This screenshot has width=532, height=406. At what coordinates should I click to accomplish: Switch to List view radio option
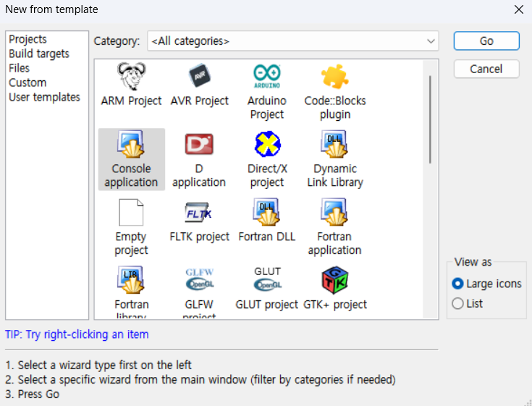[467, 303]
